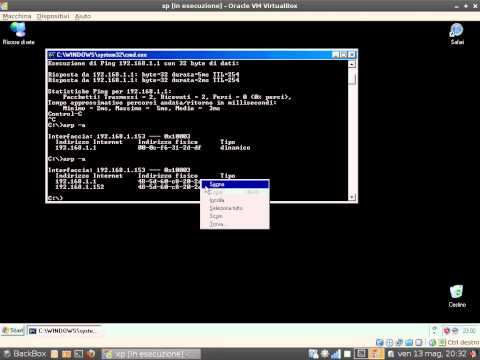
Task: Choose Segna in the console context menu
Action: [235, 184]
